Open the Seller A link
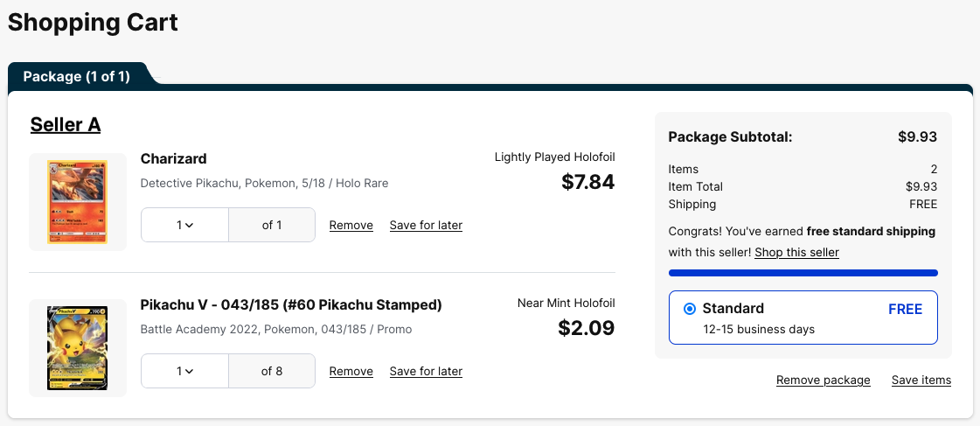The width and height of the screenshot is (980, 426). 66,124
